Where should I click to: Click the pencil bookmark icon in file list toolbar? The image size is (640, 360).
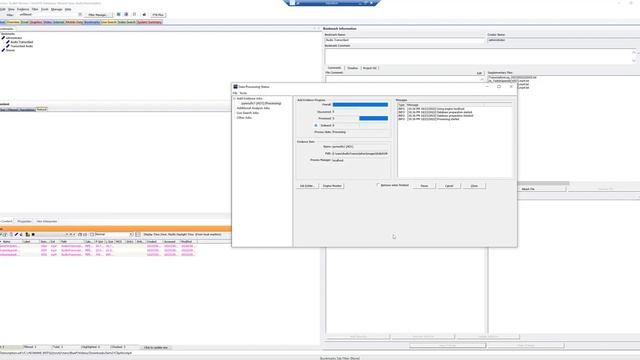pos(16,234)
